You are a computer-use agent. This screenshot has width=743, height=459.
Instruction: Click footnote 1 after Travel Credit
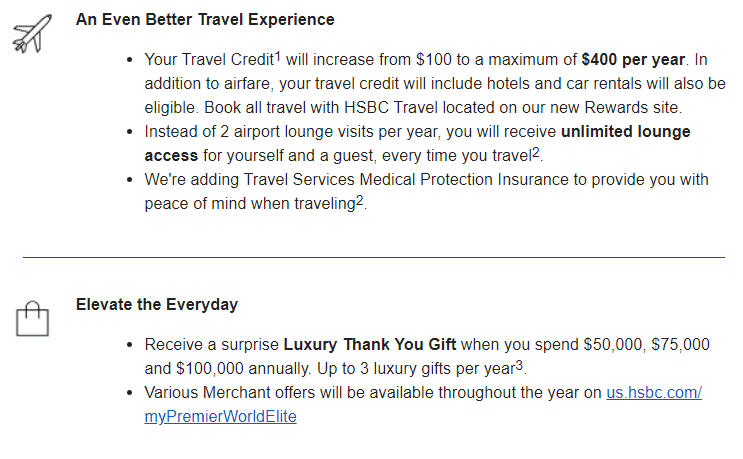tap(278, 56)
